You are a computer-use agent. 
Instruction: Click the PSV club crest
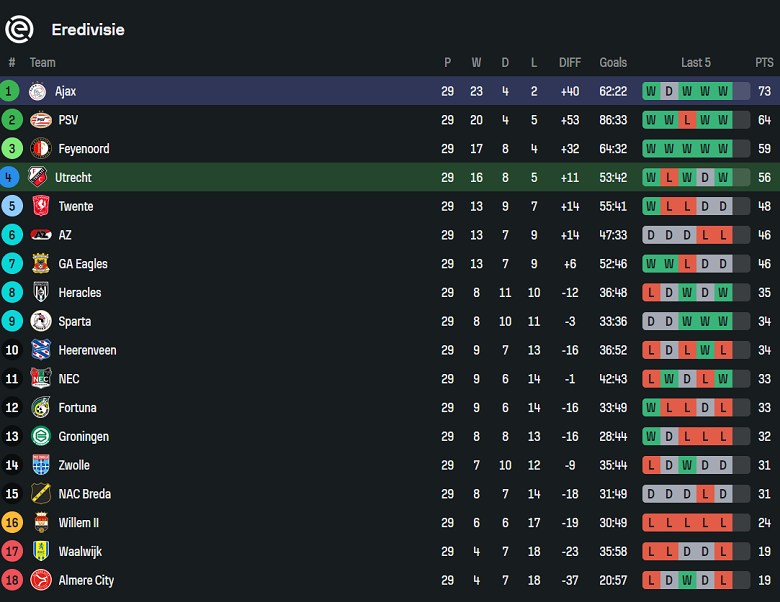pyautogui.click(x=40, y=120)
